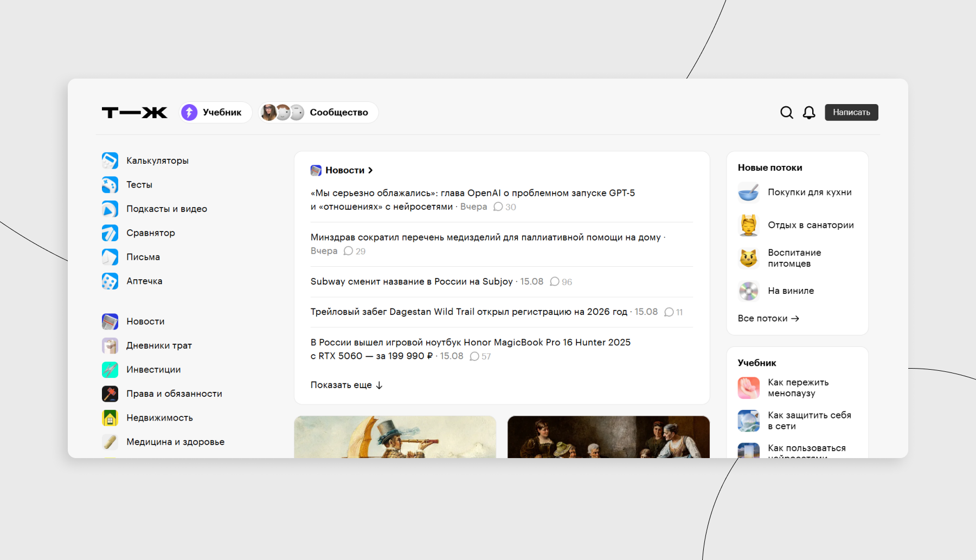This screenshot has height=560, width=976.
Task: Click the Сравнятор sidebar icon
Action: pyautogui.click(x=110, y=233)
